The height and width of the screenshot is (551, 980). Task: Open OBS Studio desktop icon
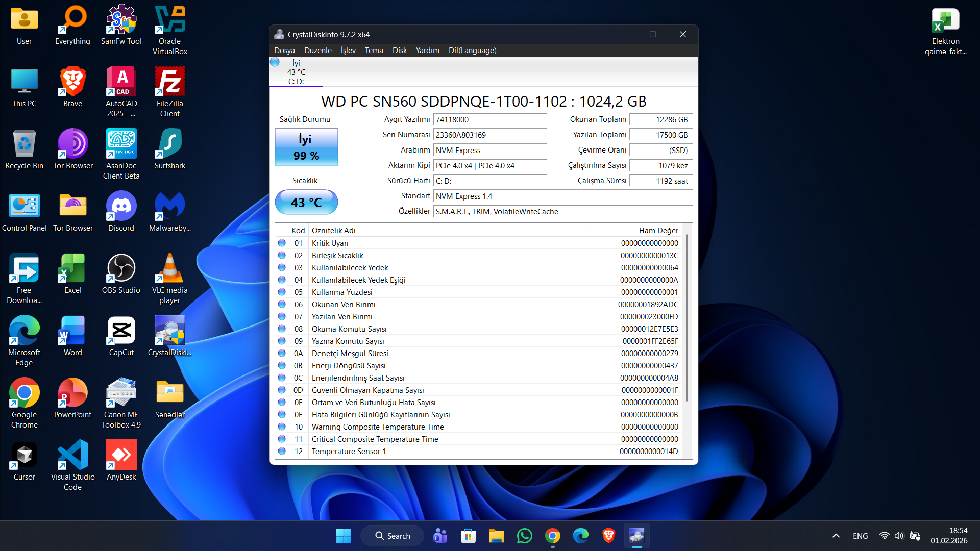pos(121,274)
